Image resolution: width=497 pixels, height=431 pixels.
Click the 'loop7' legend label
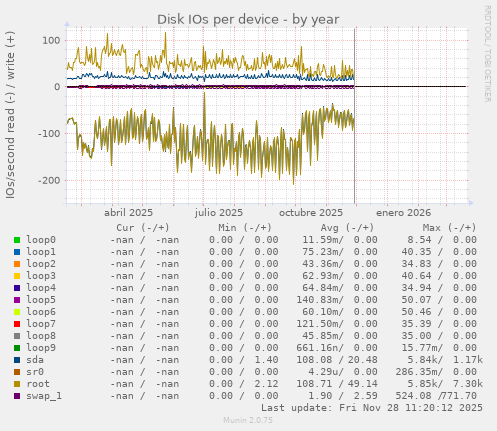41,324
